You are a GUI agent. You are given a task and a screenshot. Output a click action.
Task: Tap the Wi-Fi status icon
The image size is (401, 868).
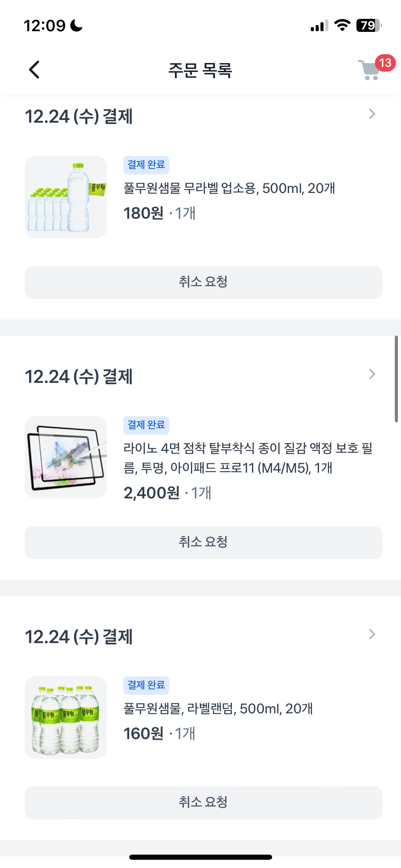point(342,25)
